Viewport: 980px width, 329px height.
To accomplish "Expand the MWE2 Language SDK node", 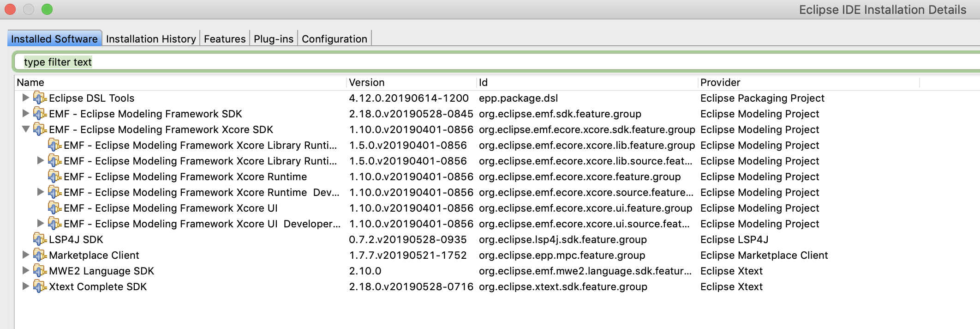I will point(26,270).
